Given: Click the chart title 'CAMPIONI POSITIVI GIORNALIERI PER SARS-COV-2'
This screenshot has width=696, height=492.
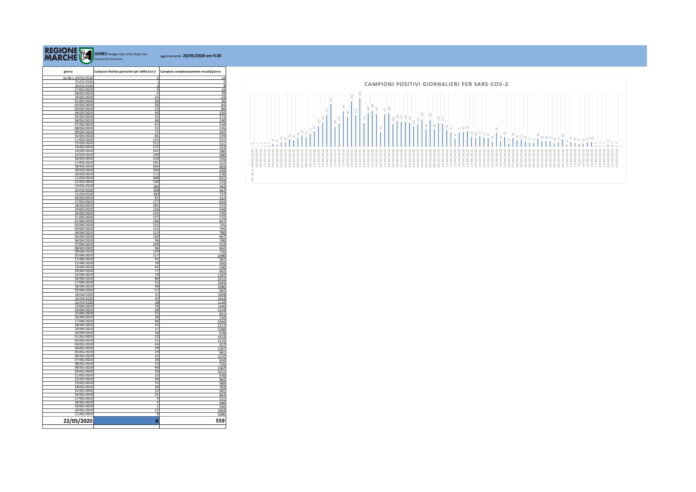Looking at the screenshot, I should click(436, 84).
